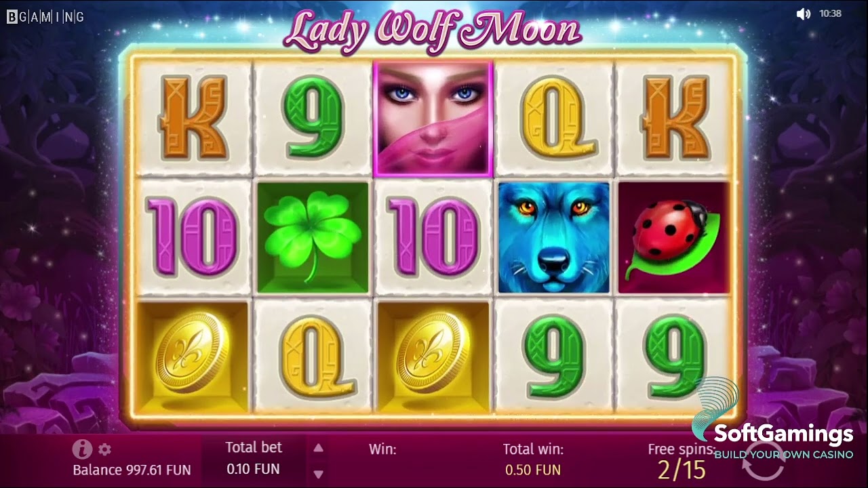Decrease total bet with down arrow
868x488 pixels.
(318, 474)
